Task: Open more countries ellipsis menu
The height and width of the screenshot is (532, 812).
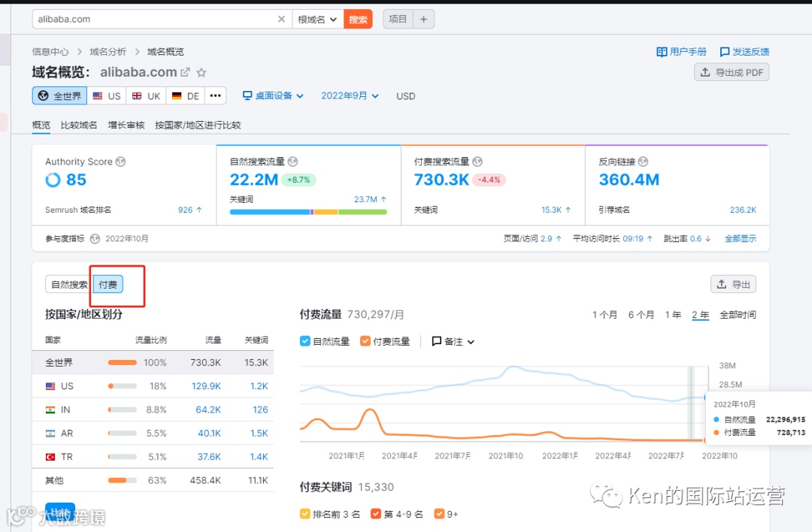Action: click(216, 95)
